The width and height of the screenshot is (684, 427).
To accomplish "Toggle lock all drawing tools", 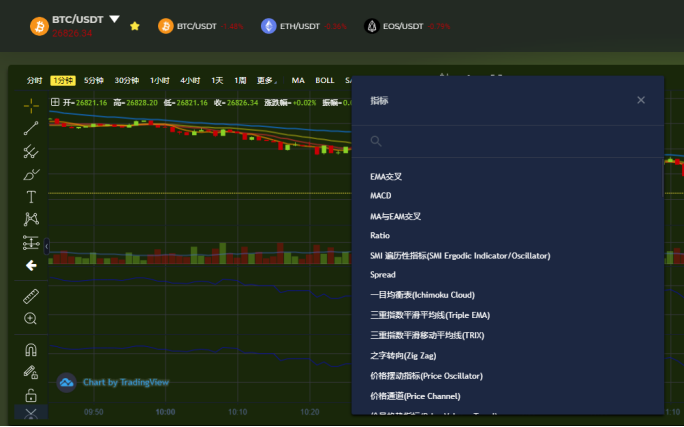I will [31, 395].
